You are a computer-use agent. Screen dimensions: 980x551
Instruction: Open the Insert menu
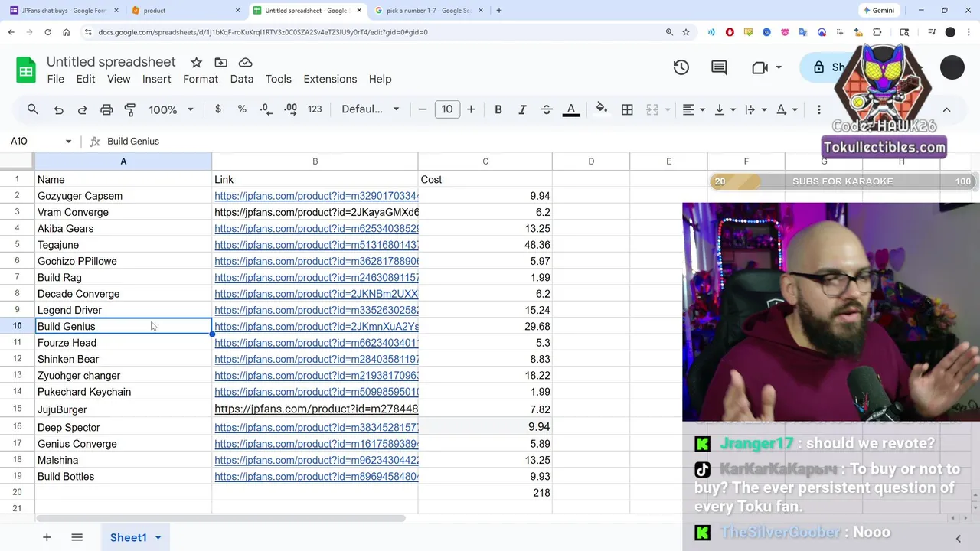click(156, 79)
